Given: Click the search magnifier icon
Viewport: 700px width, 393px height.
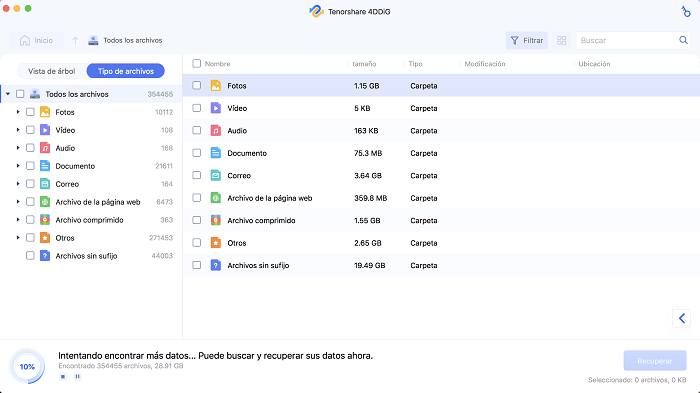Looking at the screenshot, I should (683, 40).
